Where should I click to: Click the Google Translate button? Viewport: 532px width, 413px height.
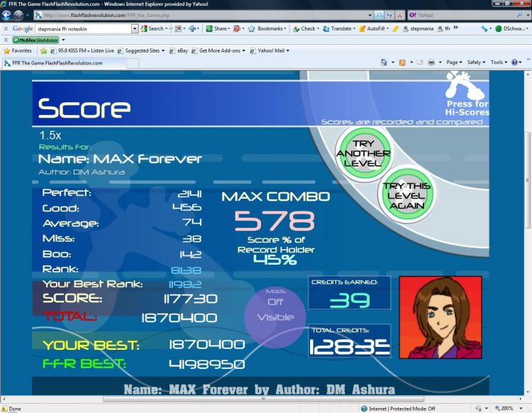[x=338, y=29]
